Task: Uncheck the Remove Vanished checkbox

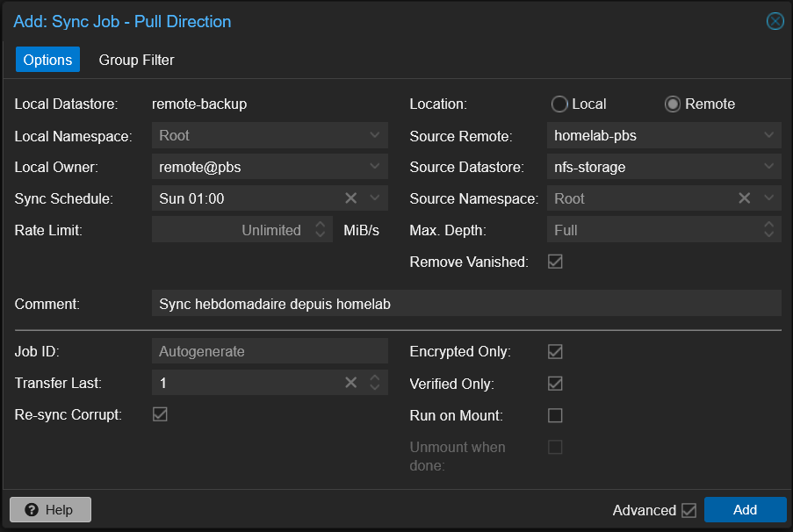Action: (x=555, y=261)
